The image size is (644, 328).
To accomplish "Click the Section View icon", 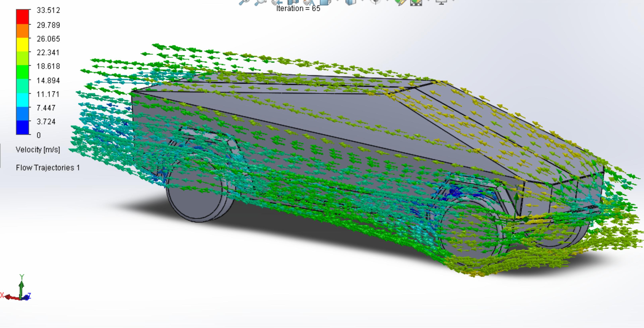I will 293,2.
